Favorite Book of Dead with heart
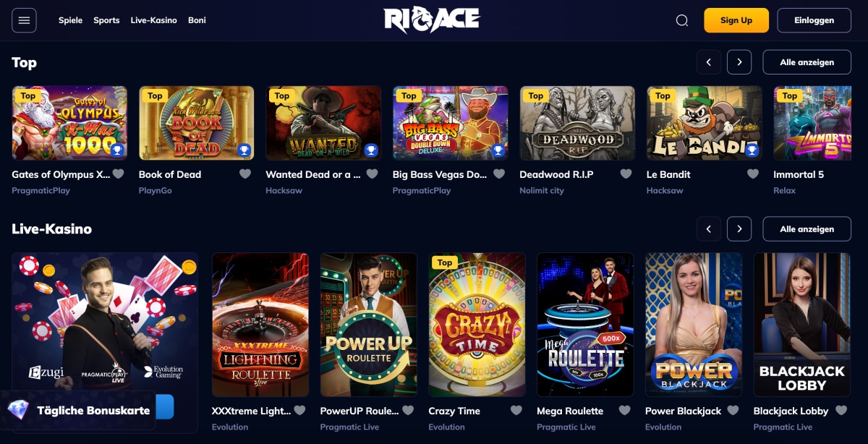 (x=245, y=174)
